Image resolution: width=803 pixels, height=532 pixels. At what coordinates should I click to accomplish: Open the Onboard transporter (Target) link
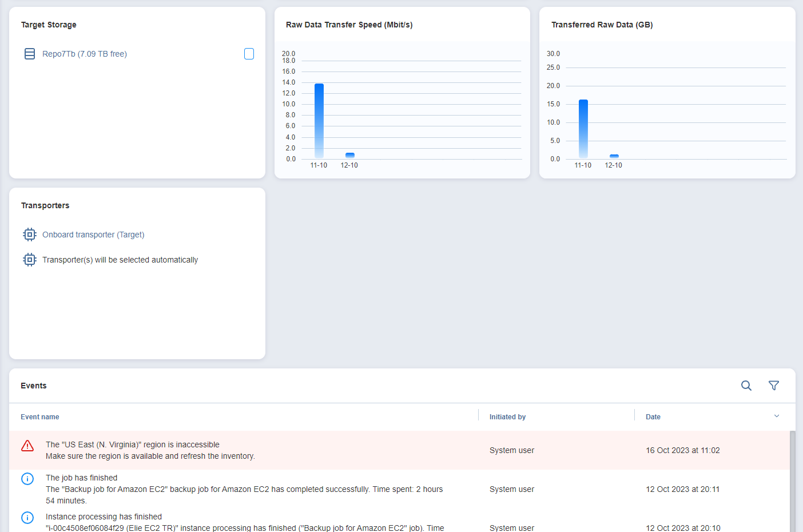[93, 235]
